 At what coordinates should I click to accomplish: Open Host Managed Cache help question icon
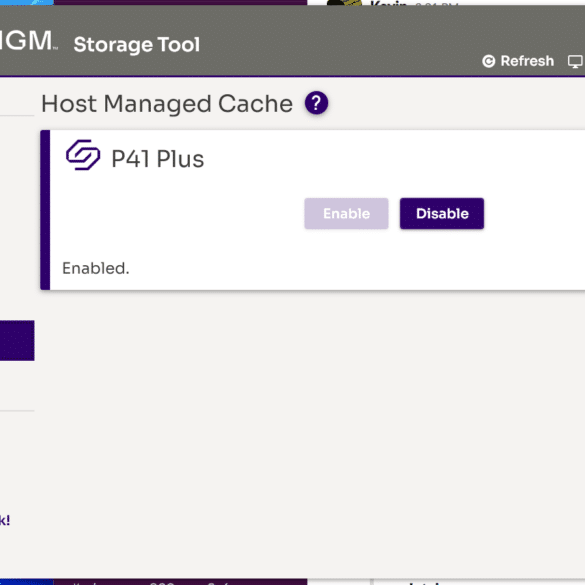[x=316, y=103]
